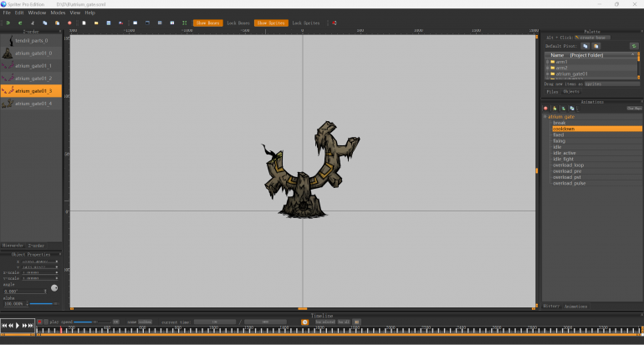Click the cut icon in toolbar
The image size is (644, 345).
coord(33,23)
